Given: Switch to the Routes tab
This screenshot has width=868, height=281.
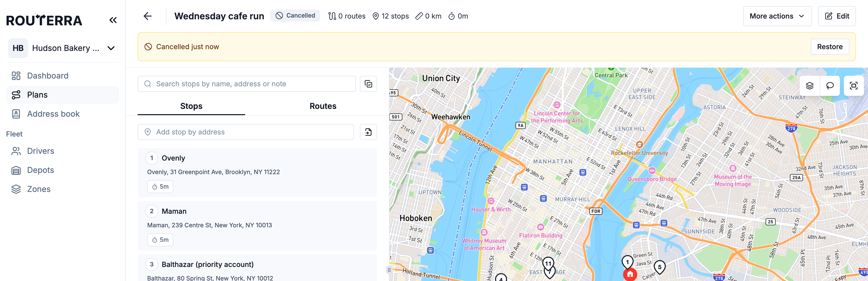Looking at the screenshot, I should tap(323, 106).
